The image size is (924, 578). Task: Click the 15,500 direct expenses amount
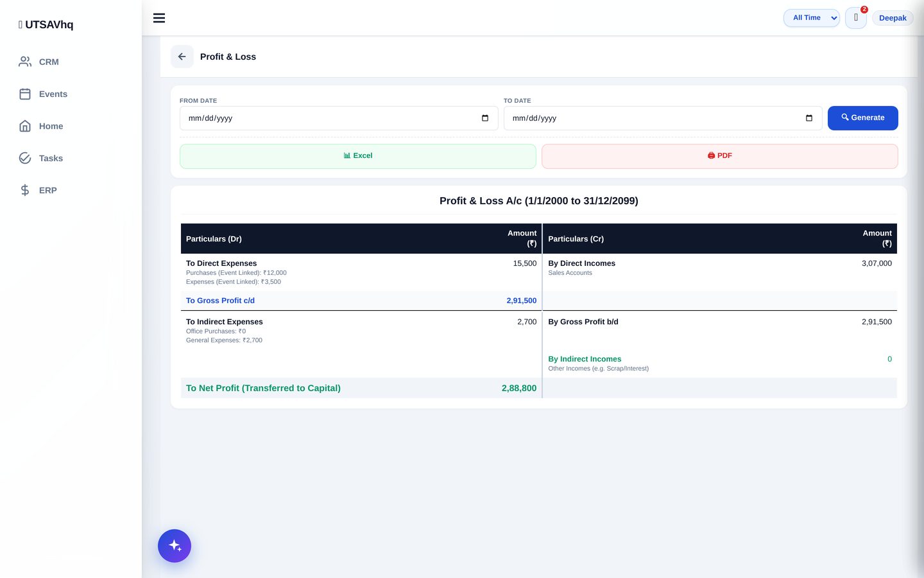525,263
